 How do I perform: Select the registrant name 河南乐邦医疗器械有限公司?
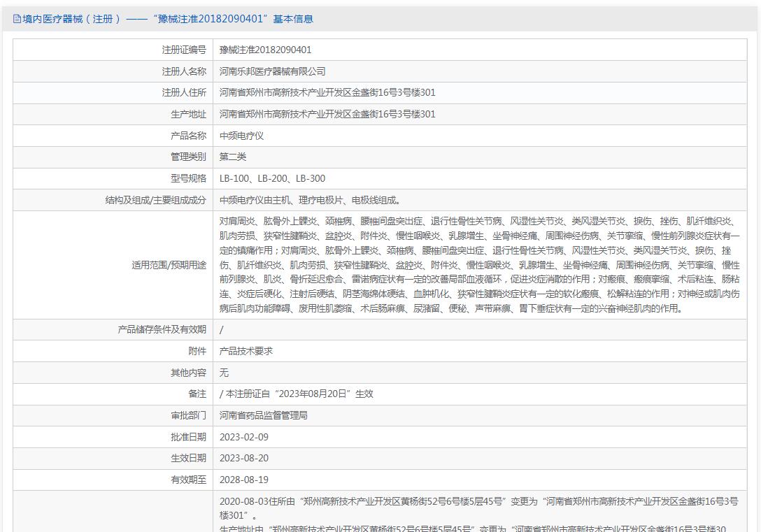(272, 71)
